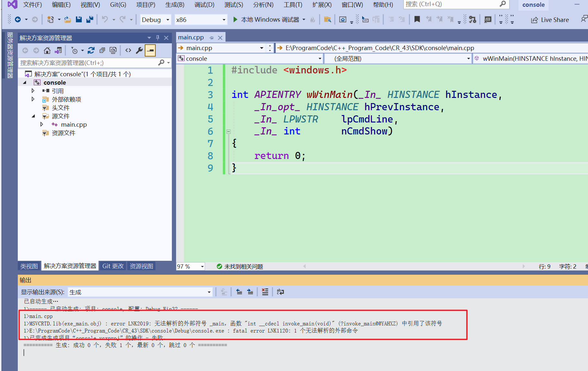This screenshot has width=588, height=371.
Task: Click the Refresh icon in Solution Explorer
Action: pos(91,50)
